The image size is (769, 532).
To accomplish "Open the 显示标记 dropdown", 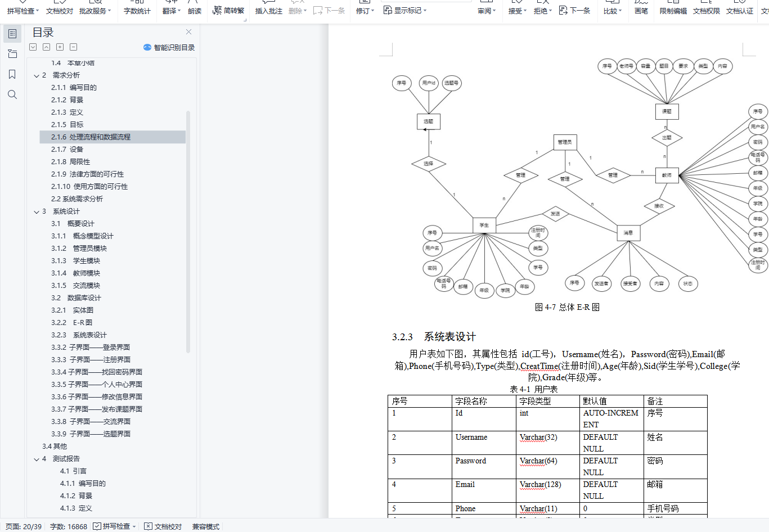I will (x=425, y=11).
